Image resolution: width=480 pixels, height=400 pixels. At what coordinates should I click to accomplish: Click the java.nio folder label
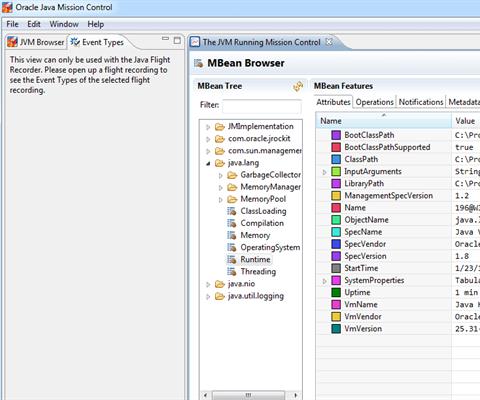click(x=241, y=284)
